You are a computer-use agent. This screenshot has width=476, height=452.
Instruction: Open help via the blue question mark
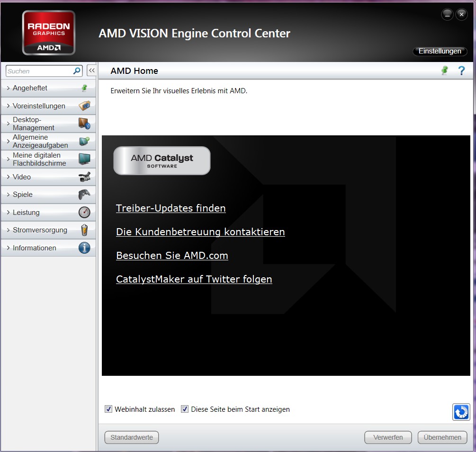pyautogui.click(x=461, y=71)
